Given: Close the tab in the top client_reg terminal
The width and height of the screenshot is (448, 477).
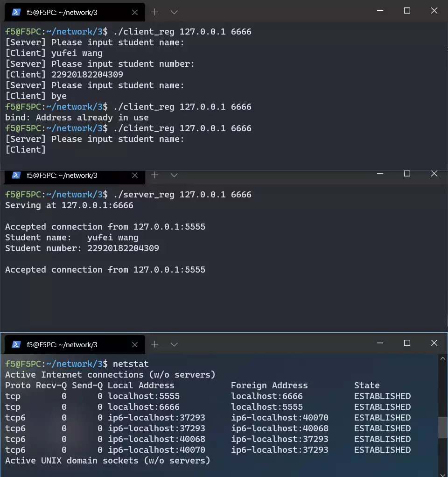Looking at the screenshot, I should [x=135, y=12].
